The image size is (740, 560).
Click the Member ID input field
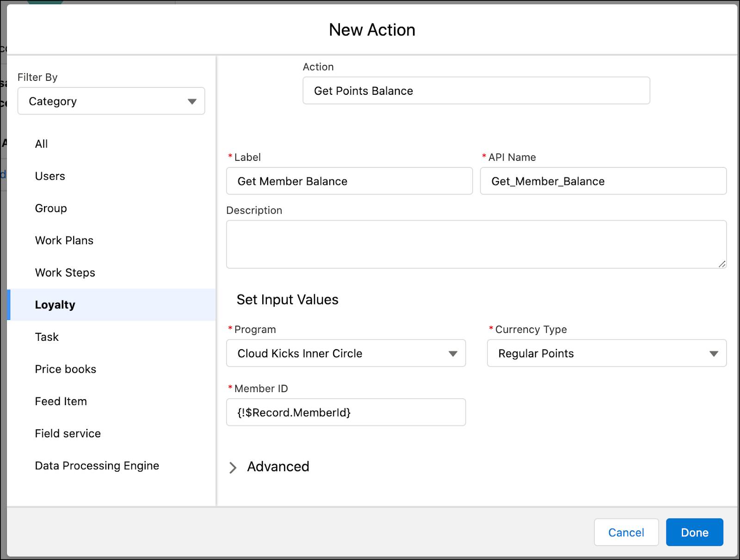(345, 412)
